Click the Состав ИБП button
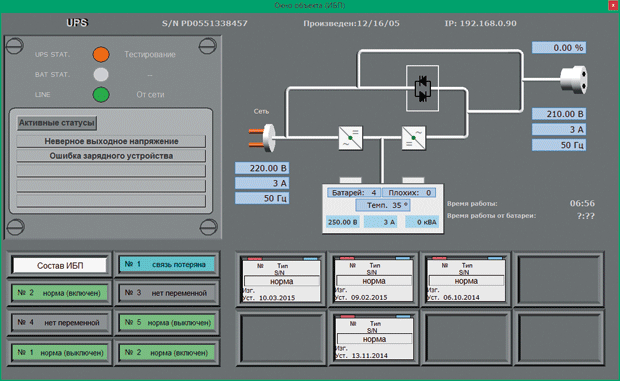 tap(60, 265)
